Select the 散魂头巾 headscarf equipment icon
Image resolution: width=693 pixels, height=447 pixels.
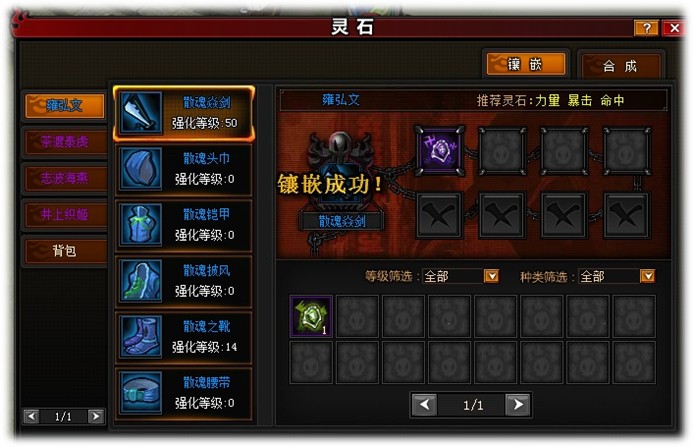click(141, 168)
